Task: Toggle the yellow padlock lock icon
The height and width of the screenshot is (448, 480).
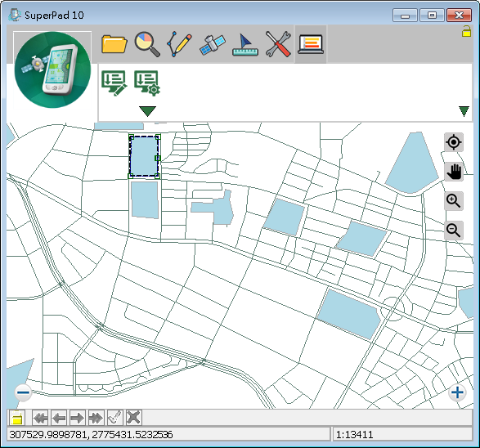Action: 466,31
